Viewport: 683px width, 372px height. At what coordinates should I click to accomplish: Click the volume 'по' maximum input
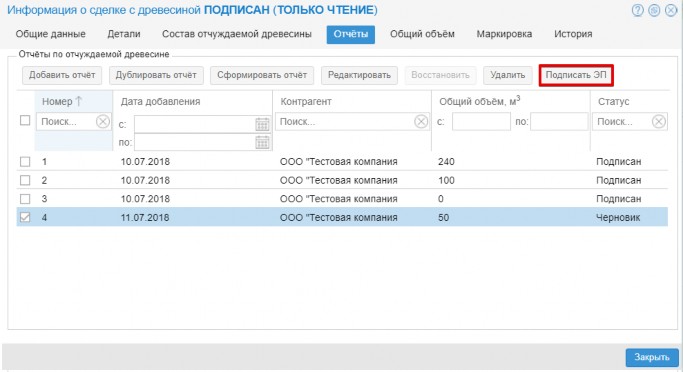click(559, 122)
